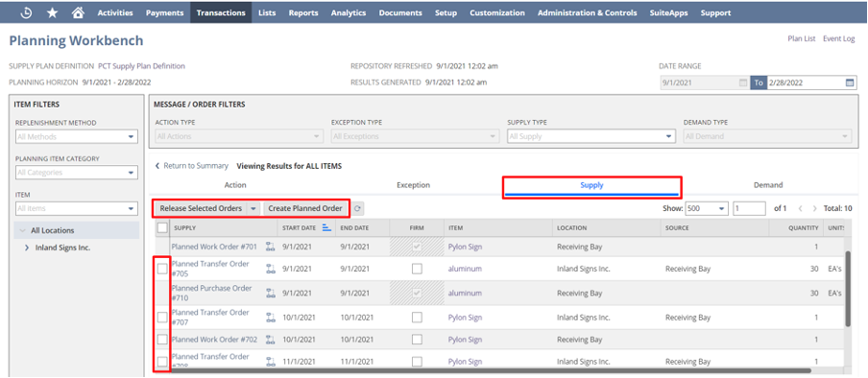The height and width of the screenshot is (378, 868).
Task: Click the back chevron beside Return to Summary
Action: pyautogui.click(x=157, y=166)
